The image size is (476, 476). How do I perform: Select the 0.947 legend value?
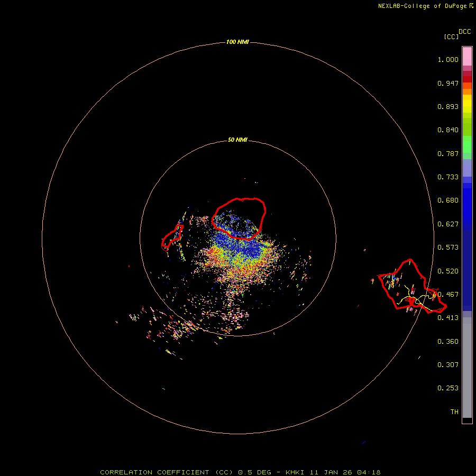click(x=448, y=83)
